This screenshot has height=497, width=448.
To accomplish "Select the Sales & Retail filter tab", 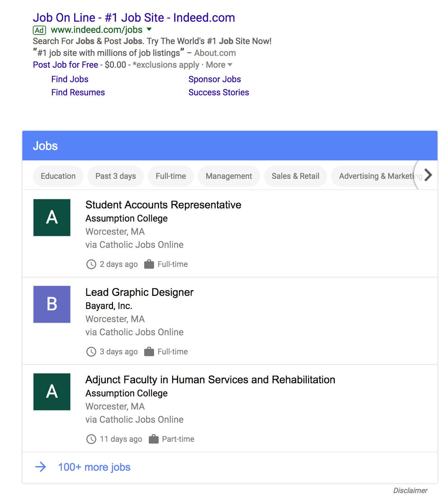I will tap(295, 176).
